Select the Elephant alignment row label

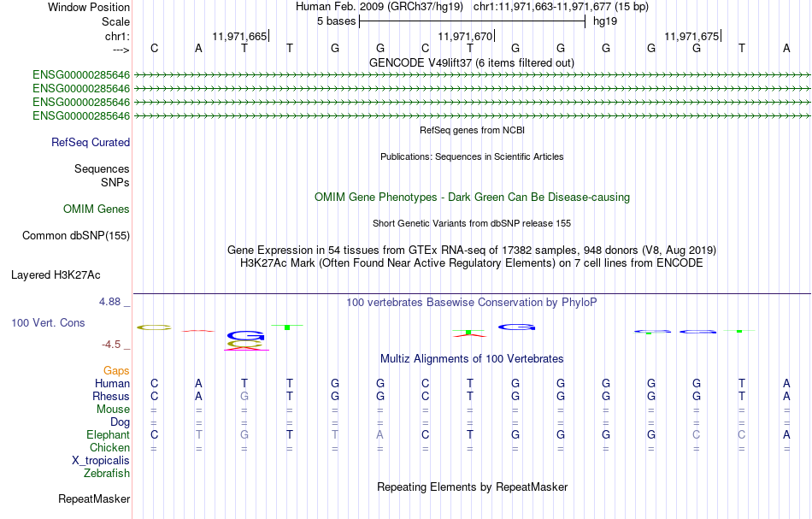108,434
